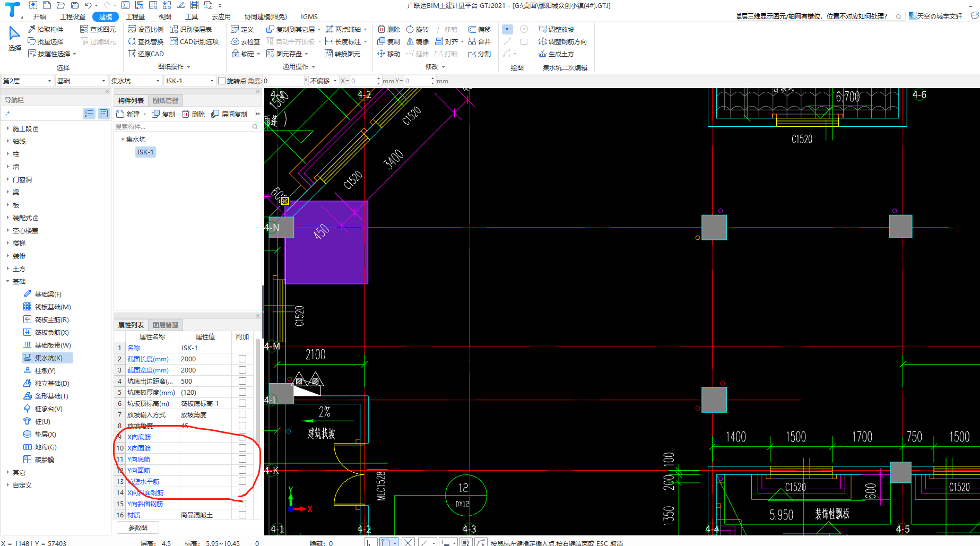Click the 设置比例 icon
Screen dimensions: 980x546
[132, 29]
